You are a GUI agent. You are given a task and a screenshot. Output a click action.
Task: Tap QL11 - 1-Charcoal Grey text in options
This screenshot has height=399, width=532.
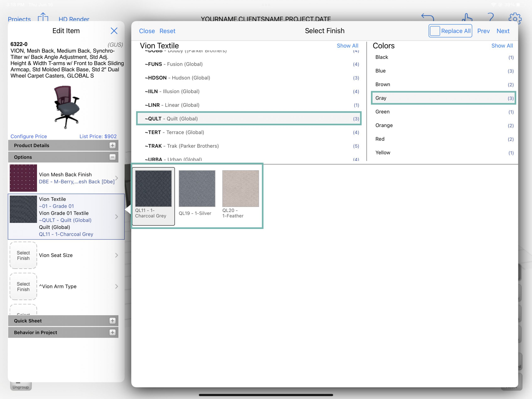(x=66, y=234)
